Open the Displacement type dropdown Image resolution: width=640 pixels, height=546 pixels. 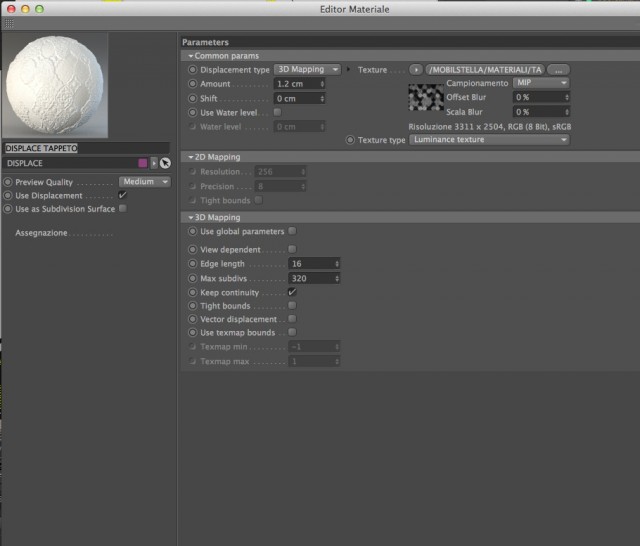click(307, 69)
